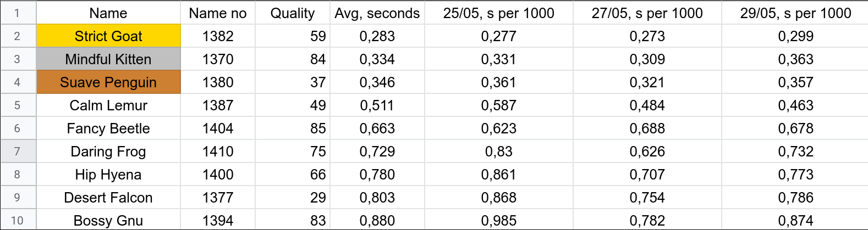Viewport: 868px width, 230px height.
Task: Click the "29/05, s per 1000" header cell
Action: pos(795,13)
